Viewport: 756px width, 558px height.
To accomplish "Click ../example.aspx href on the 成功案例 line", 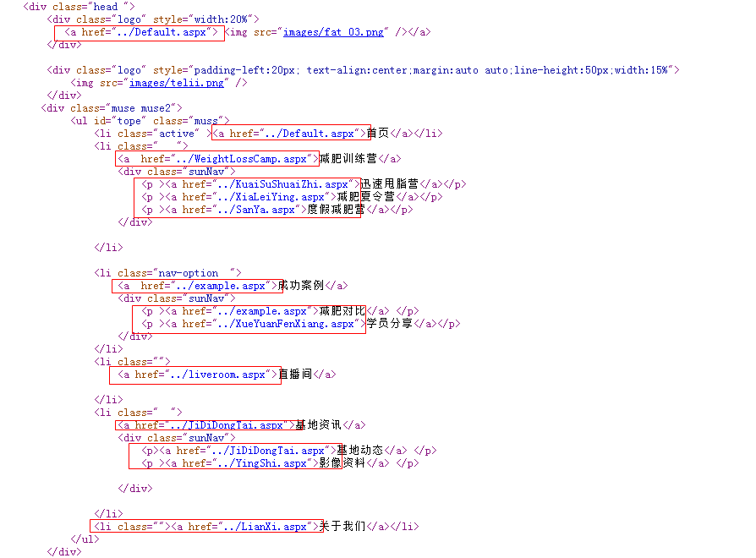I will [x=221, y=286].
